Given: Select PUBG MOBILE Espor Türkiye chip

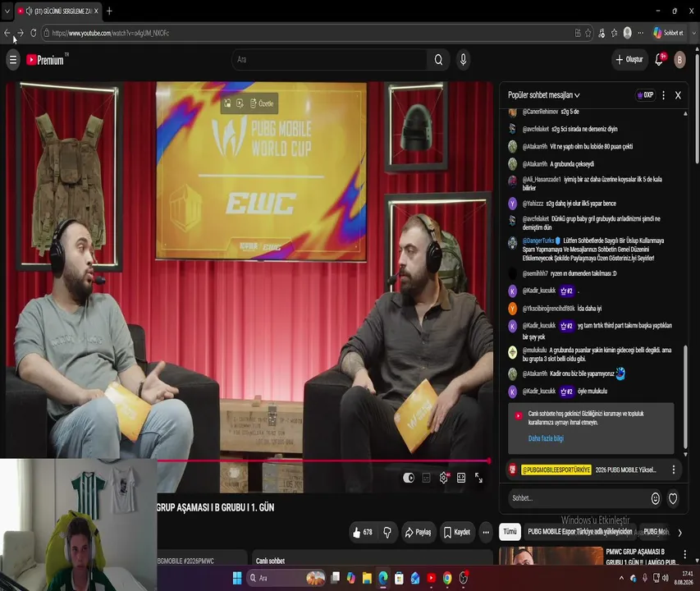Looking at the screenshot, I should point(579,532).
